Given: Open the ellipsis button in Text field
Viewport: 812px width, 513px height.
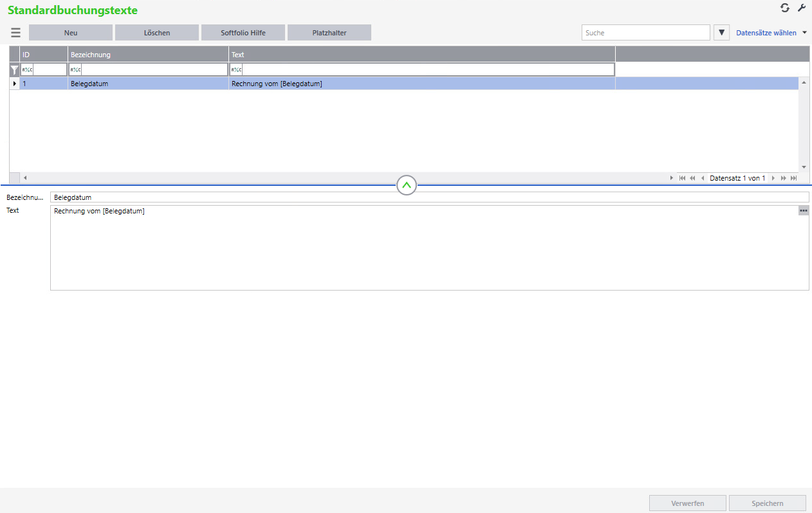Looking at the screenshot, I should coord(804,210).
